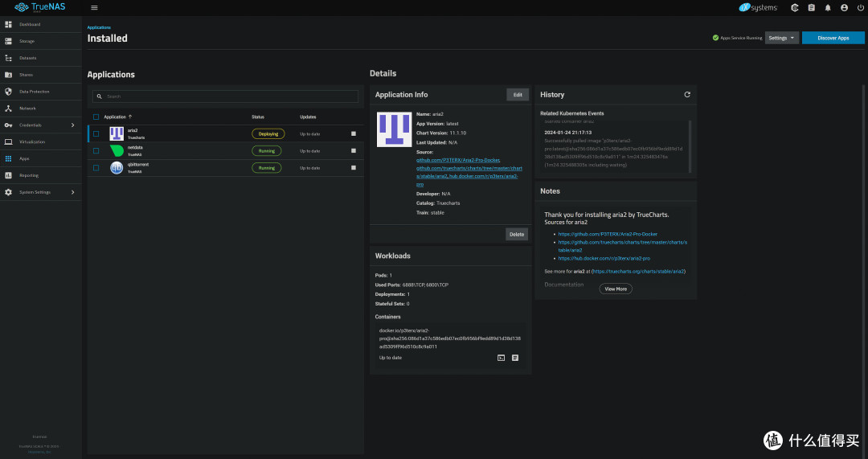
Task: Click the Applications search field
Action: click(x=225, y=96)
